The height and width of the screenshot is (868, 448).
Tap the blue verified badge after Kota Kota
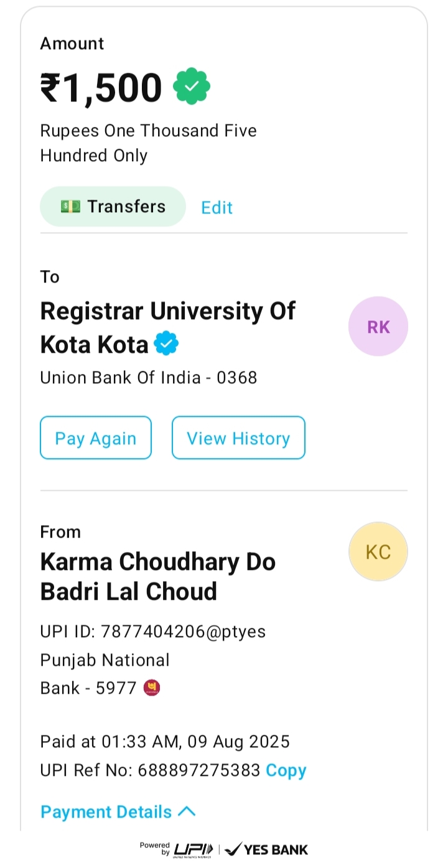point(166,343)
